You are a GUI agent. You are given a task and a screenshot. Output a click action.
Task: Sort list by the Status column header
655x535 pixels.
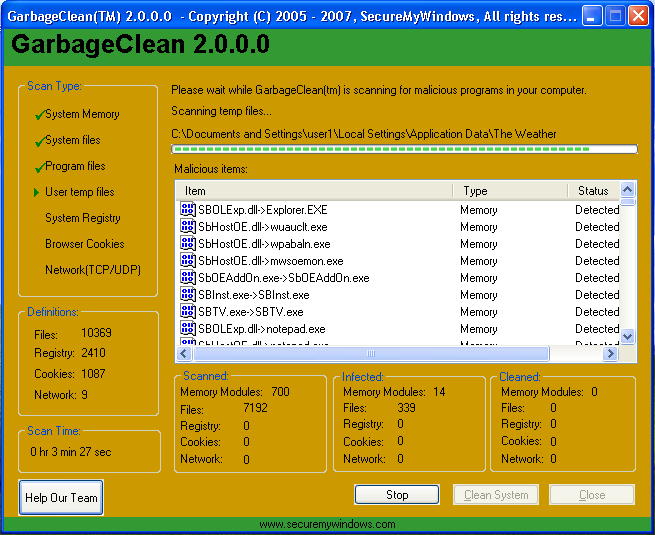(594, 191)
